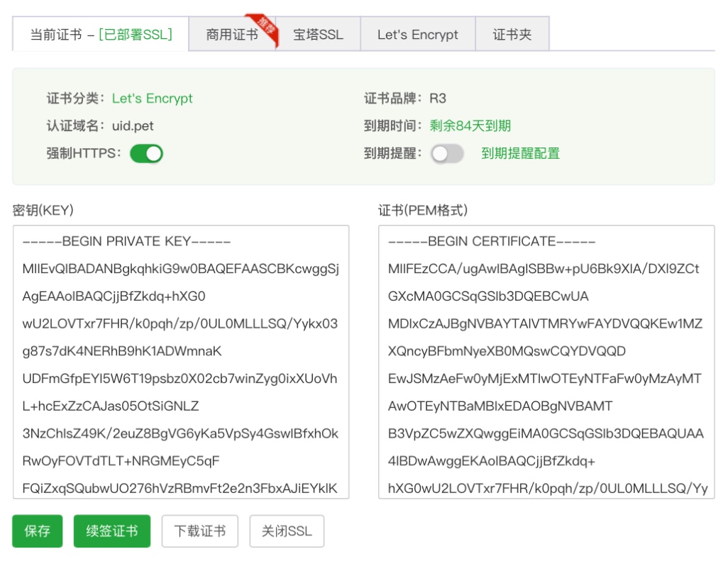728x561 pixels.
Task: Click the 下载证书 button
Action: point(200,531)
